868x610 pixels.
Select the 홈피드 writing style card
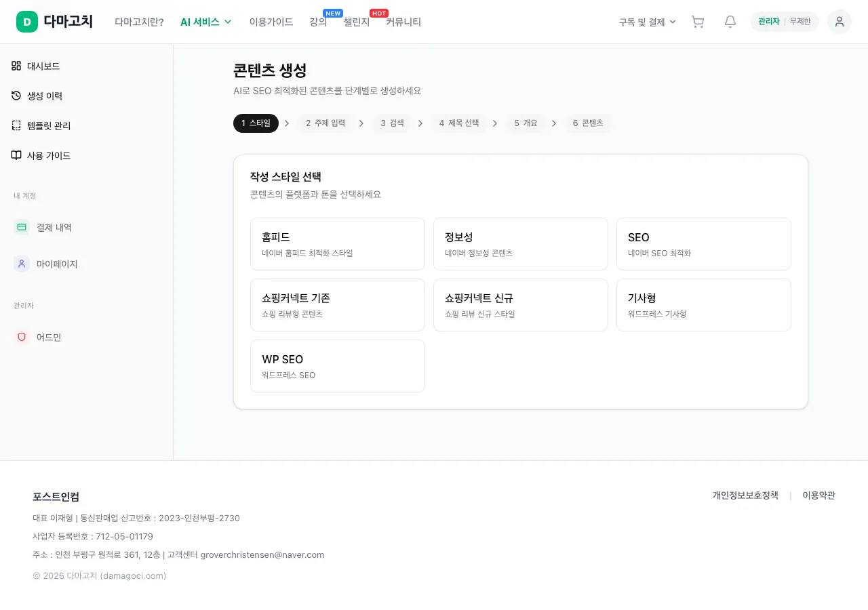point(338,244)
